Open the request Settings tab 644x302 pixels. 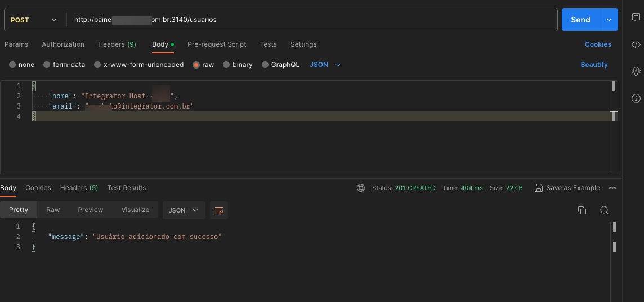(x=303, y=44)
